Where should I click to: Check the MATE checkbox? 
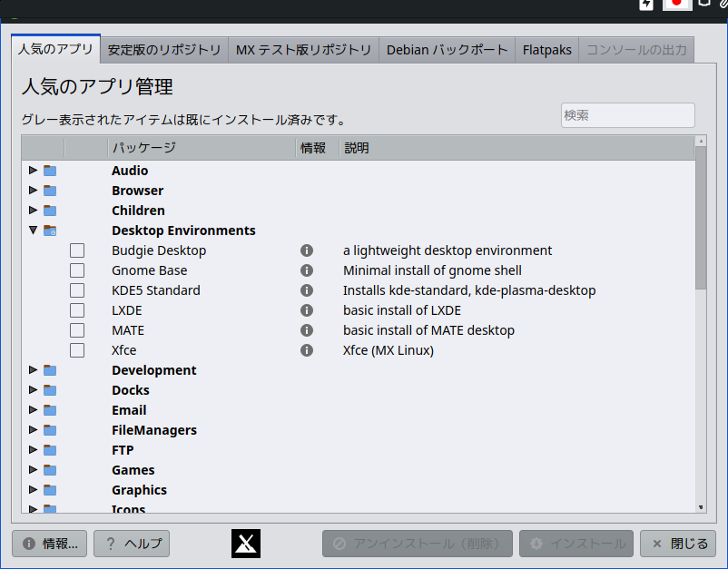point(77,330)
